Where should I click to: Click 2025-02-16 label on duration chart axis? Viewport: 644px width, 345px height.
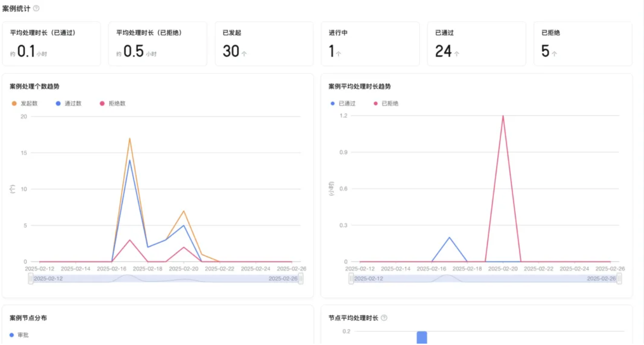[431, 269]
